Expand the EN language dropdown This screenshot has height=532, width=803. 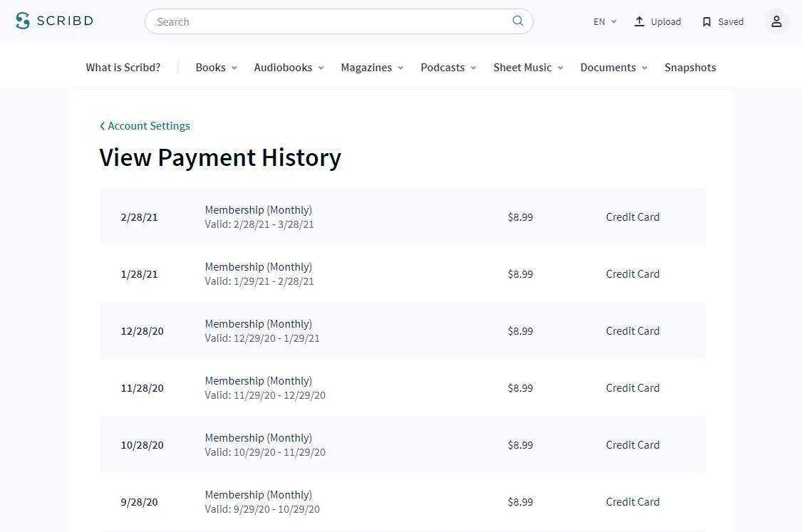tap(605, 21)
